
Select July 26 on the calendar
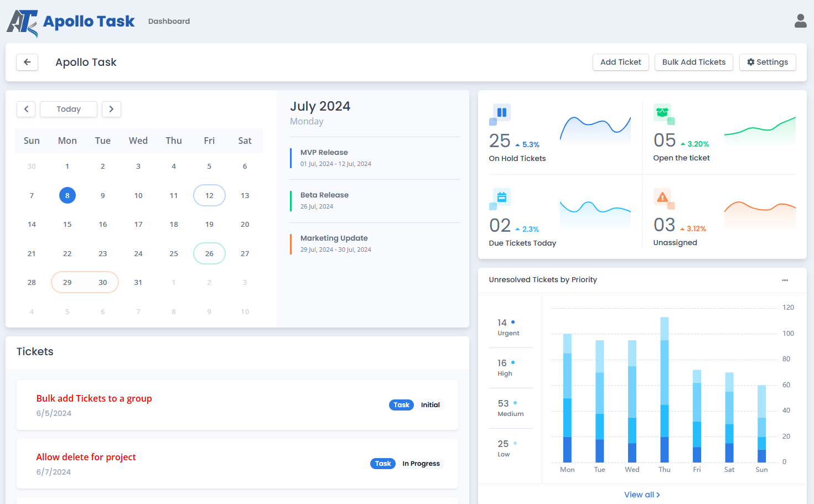209,253
